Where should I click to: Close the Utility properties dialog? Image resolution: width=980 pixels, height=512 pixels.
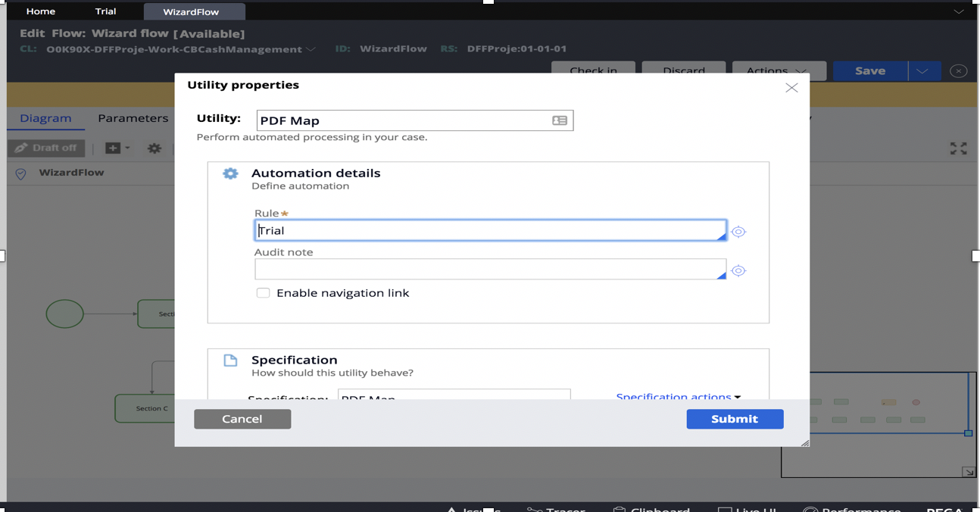(x=791, y=88)
